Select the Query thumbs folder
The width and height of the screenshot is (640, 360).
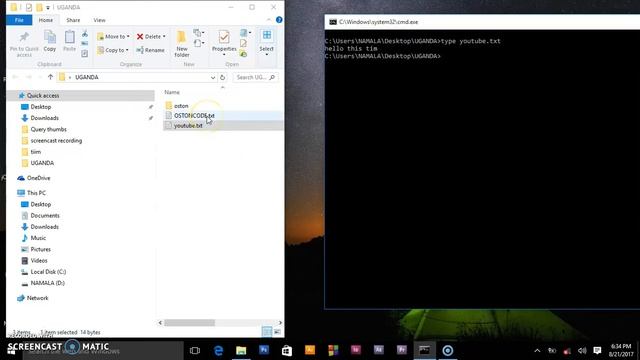[48, 129]
